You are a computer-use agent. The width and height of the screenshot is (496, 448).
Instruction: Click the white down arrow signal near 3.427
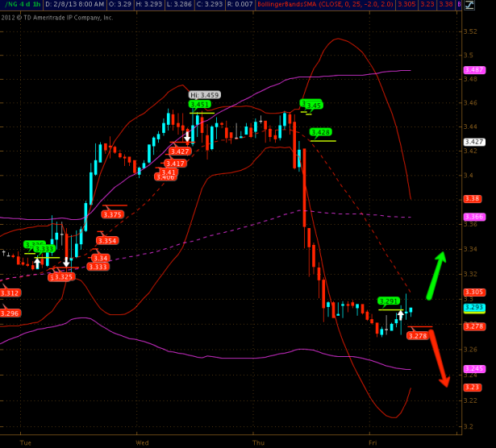187,137
